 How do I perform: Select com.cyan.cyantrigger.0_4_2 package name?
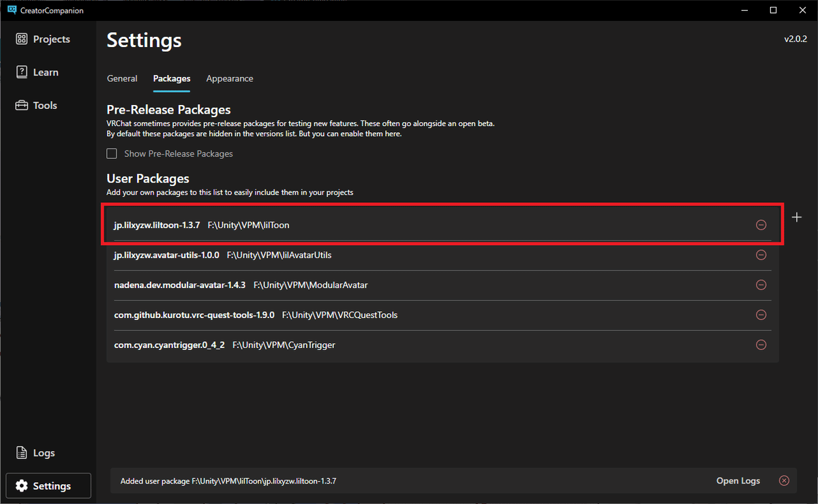pos(170,345)
